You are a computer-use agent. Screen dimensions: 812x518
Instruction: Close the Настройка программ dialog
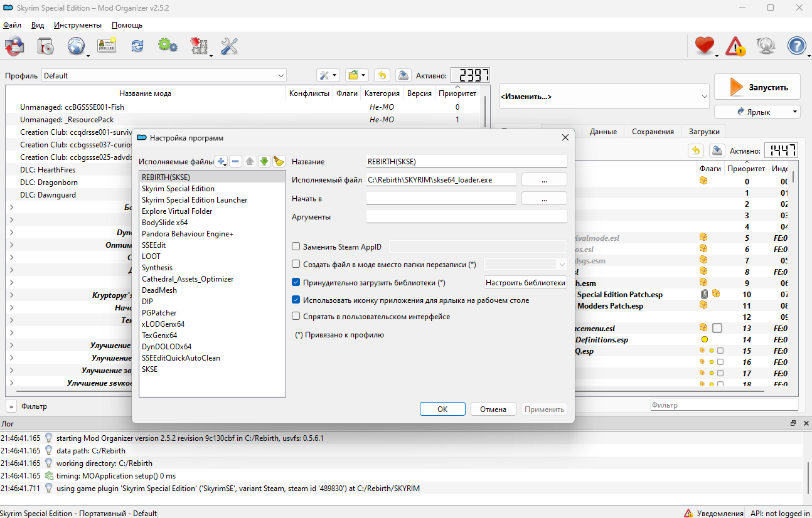(x=565, y=137)
